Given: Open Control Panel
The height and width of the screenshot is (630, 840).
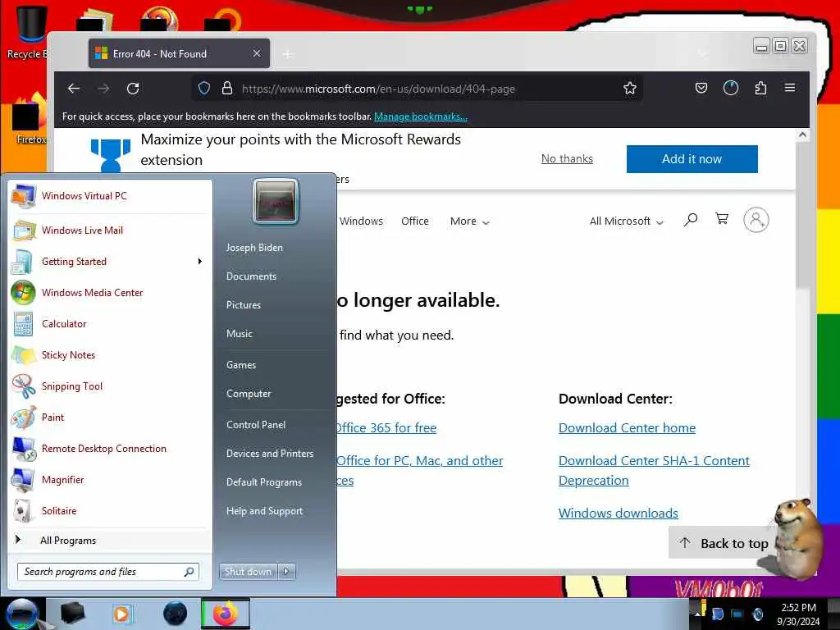Looking at the screenshot, I should [256, 425].
